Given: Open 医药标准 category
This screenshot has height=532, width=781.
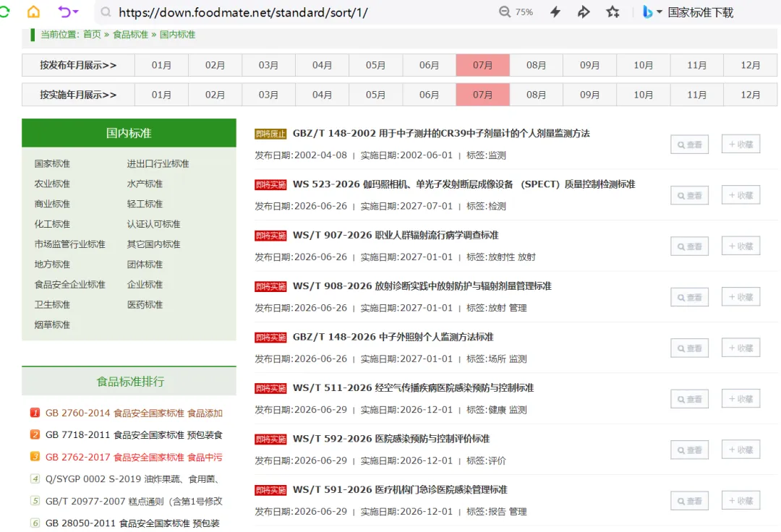Looking at the screenshot, I should 145,304.
